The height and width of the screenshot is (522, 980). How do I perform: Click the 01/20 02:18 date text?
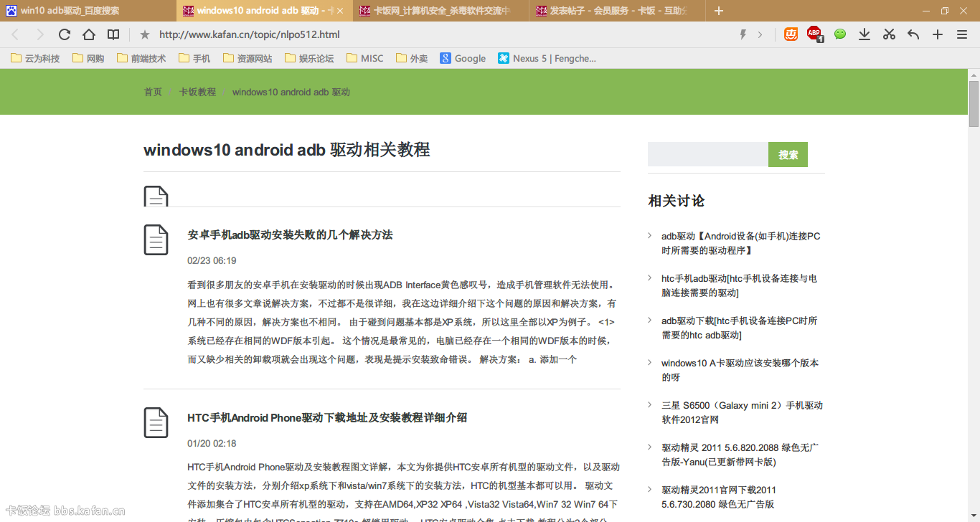(x=212, y=443)
